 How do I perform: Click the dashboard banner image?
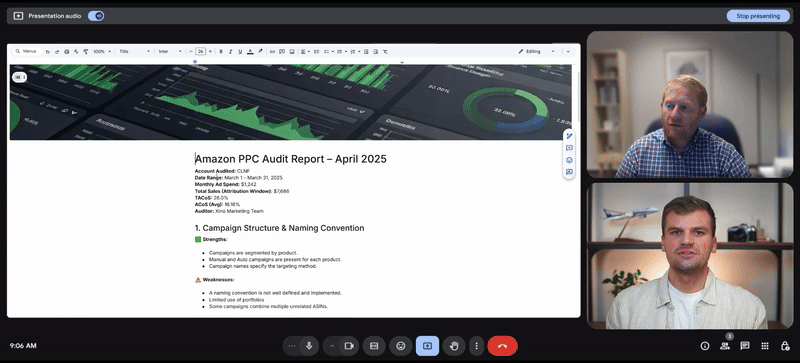290,102
